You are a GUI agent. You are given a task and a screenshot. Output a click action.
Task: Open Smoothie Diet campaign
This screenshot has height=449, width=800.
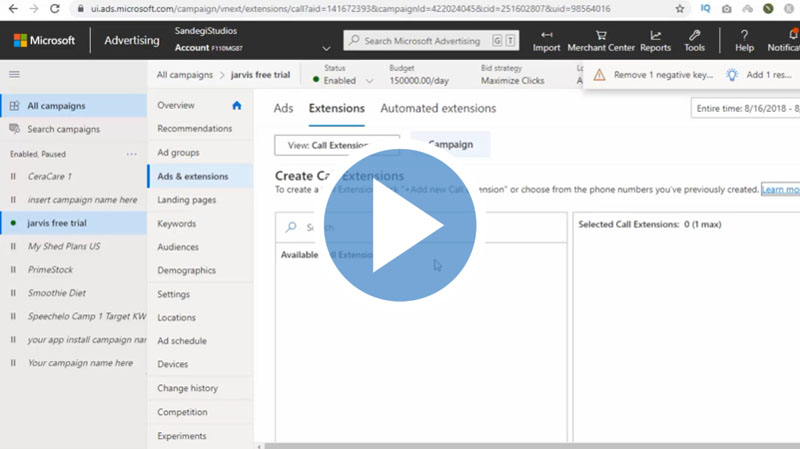tap(57, 293)
